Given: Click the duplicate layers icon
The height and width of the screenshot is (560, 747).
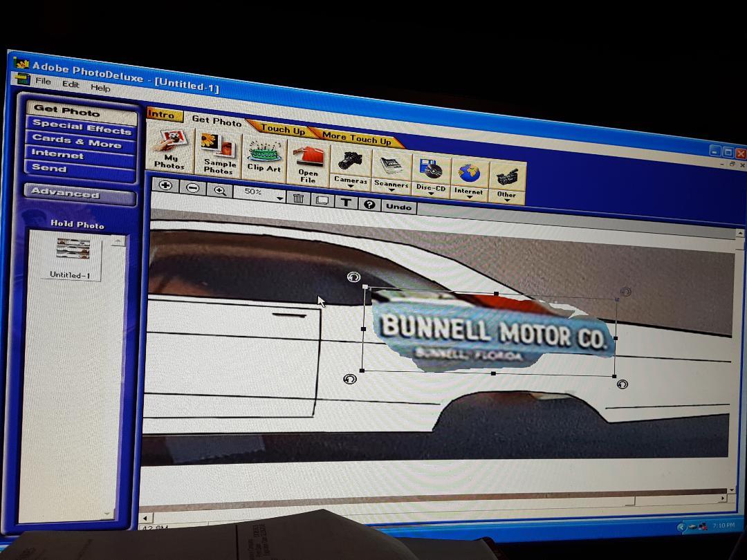Looking at the screenshot, I should [322, 200].
